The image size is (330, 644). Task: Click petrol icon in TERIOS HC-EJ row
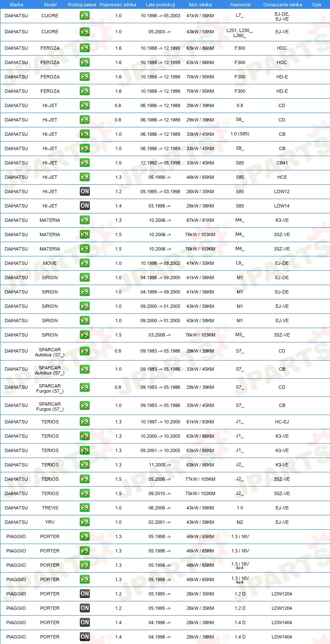pyautogui.click(x=84, y=422)
